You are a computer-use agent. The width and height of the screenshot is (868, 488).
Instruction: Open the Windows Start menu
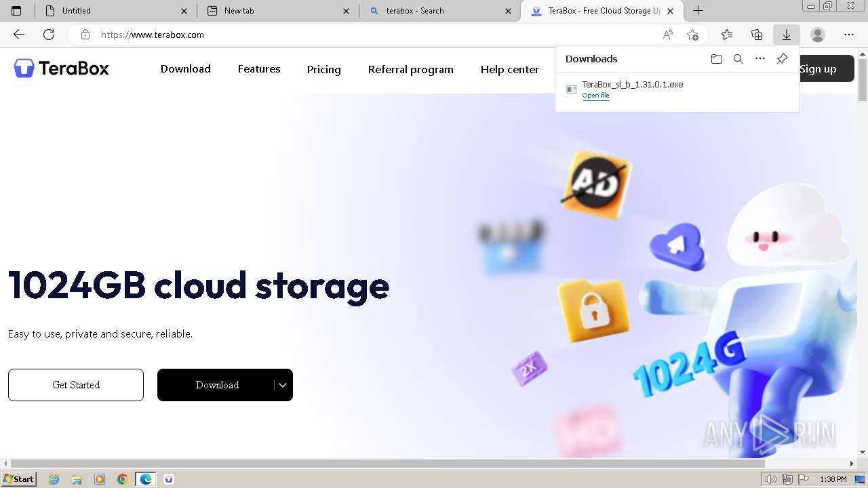pos(19,479)
